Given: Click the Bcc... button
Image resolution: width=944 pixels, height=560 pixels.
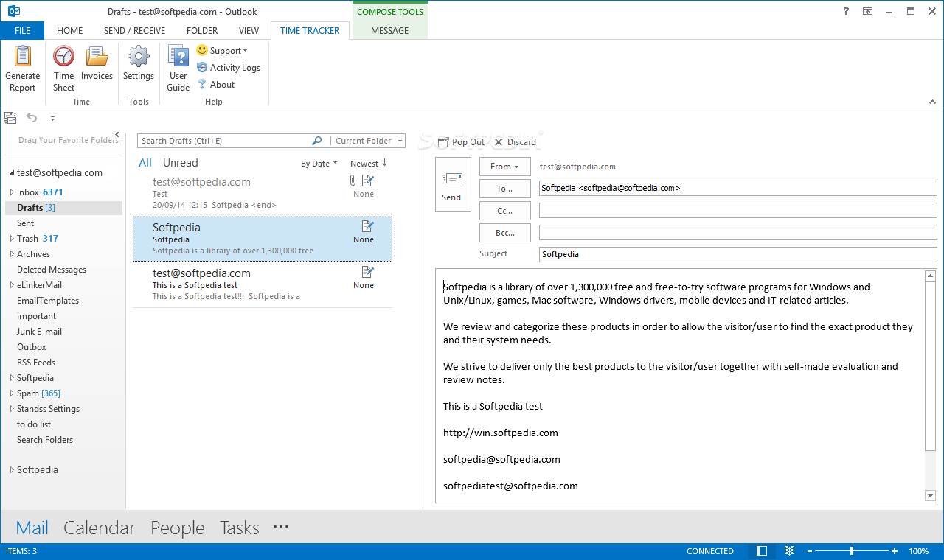Looking at the screenshot, I should [504, 233].
